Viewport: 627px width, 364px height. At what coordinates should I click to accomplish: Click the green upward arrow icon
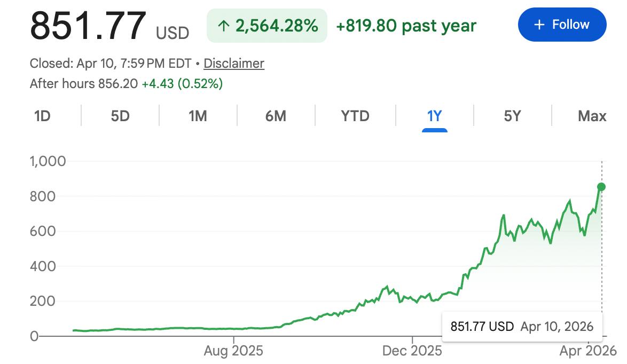coord(224,26)
